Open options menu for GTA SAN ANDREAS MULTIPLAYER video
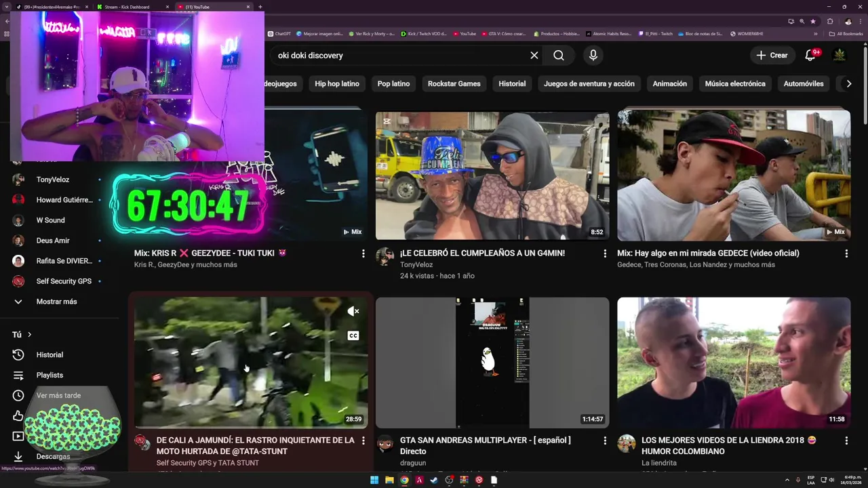Screen dimensions: 868x488 tap(605, 441)
